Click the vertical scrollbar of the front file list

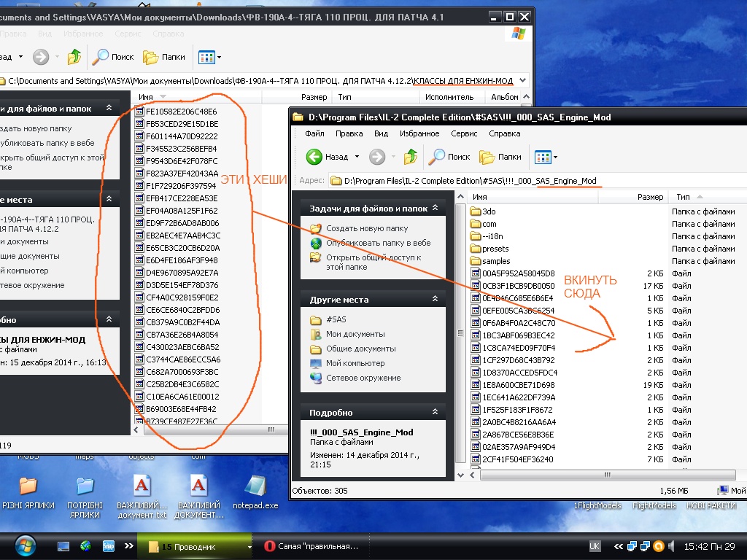click(x=460, y=333)
